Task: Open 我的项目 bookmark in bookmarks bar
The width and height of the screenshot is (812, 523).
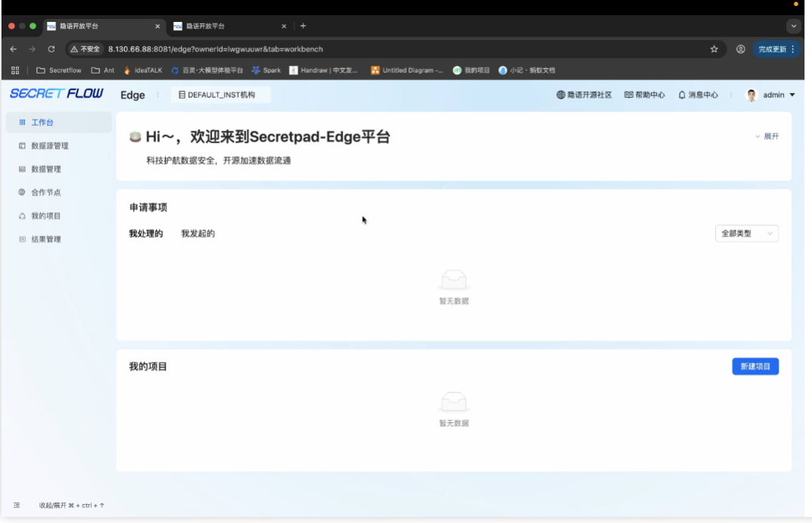Action: click(x=471, y=70)
